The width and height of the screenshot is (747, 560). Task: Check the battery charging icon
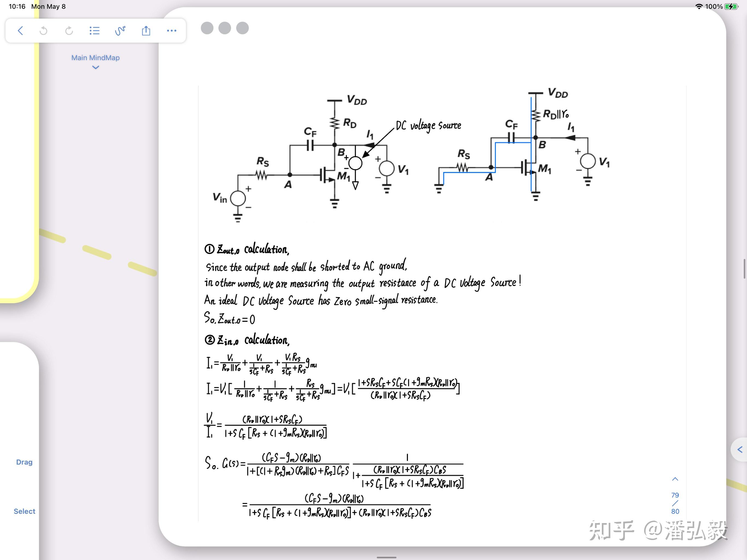(x=731, y=6)
